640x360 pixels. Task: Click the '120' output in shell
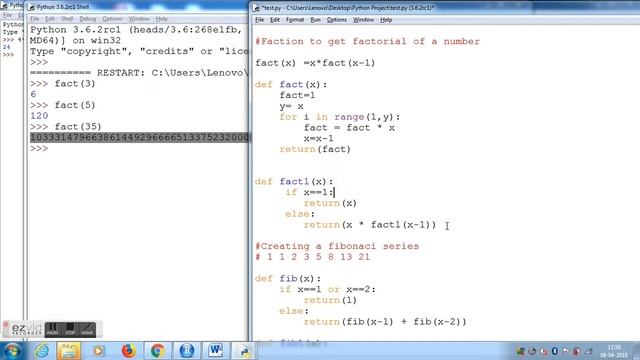tap(39, 116)
